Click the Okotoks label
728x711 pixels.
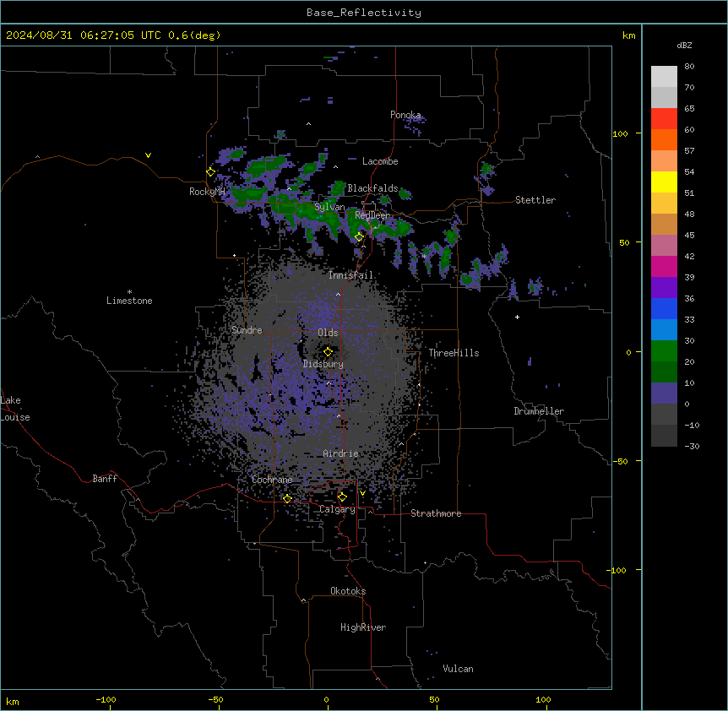(348, 591)
